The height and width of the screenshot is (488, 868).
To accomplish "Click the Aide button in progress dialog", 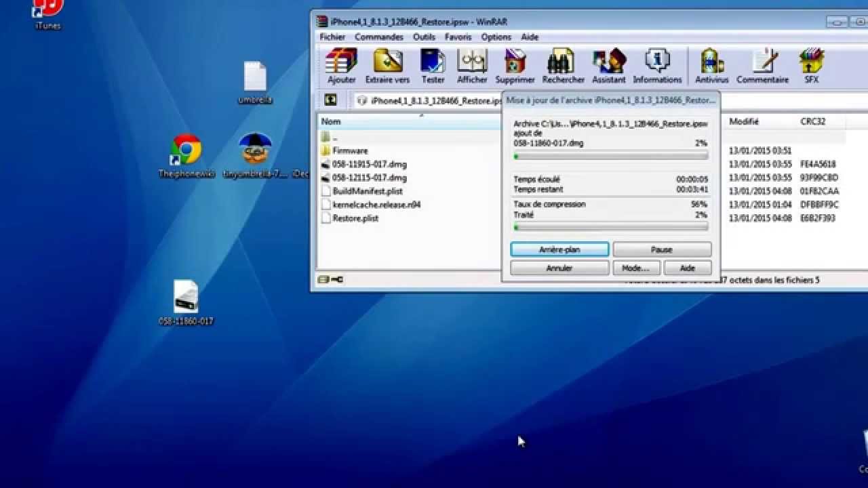I will click(688, 268).
